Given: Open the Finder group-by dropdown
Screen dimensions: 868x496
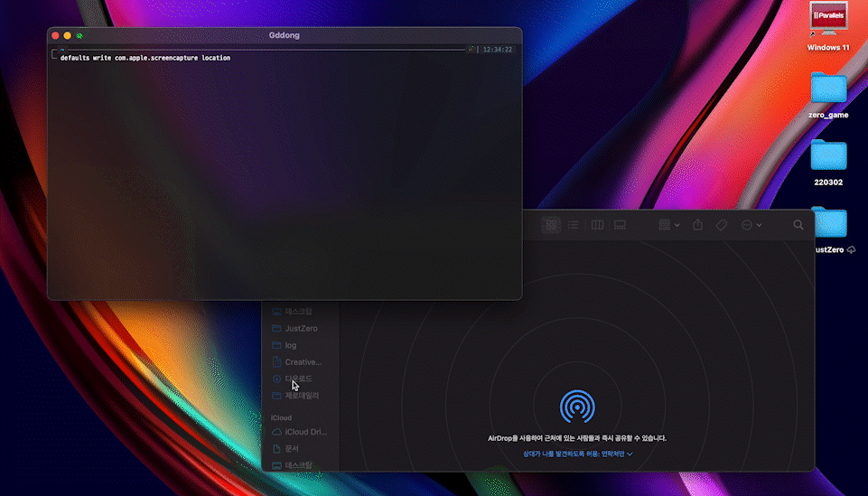Looking at the screenshot, I should coord(668,225).
